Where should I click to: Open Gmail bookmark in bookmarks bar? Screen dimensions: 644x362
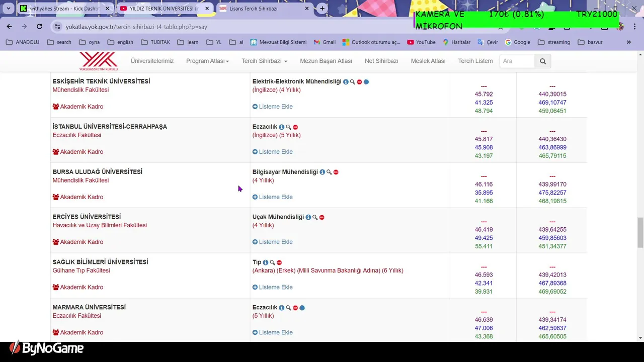[x=325, y=42]
